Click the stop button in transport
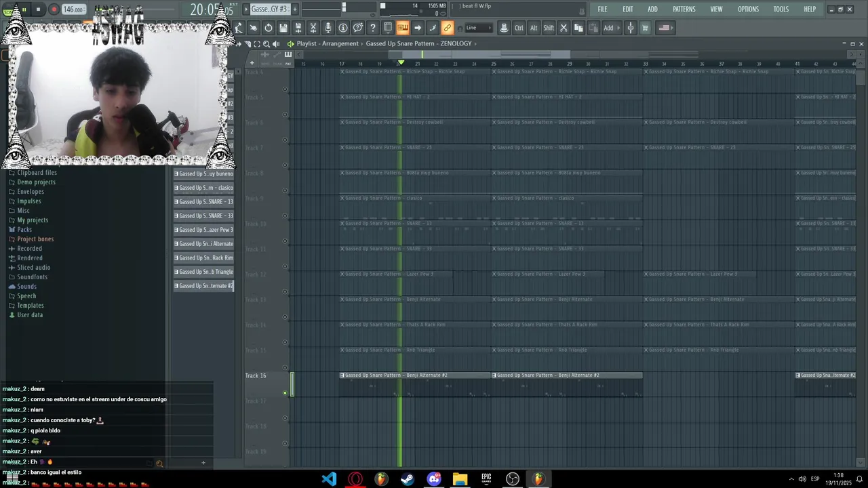Image resolution: width=868 pixels, height=488 pixels. 39,9
